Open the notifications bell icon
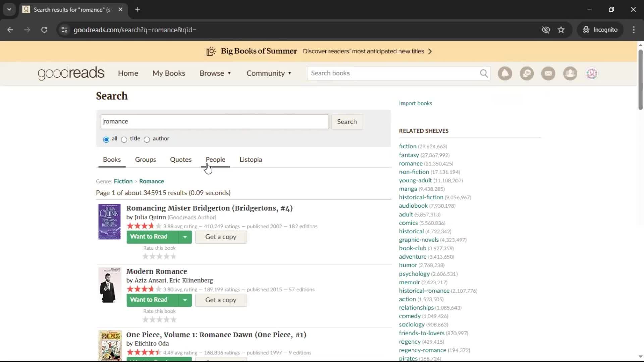This screenshot has width=644, height=362. point(505,73)
